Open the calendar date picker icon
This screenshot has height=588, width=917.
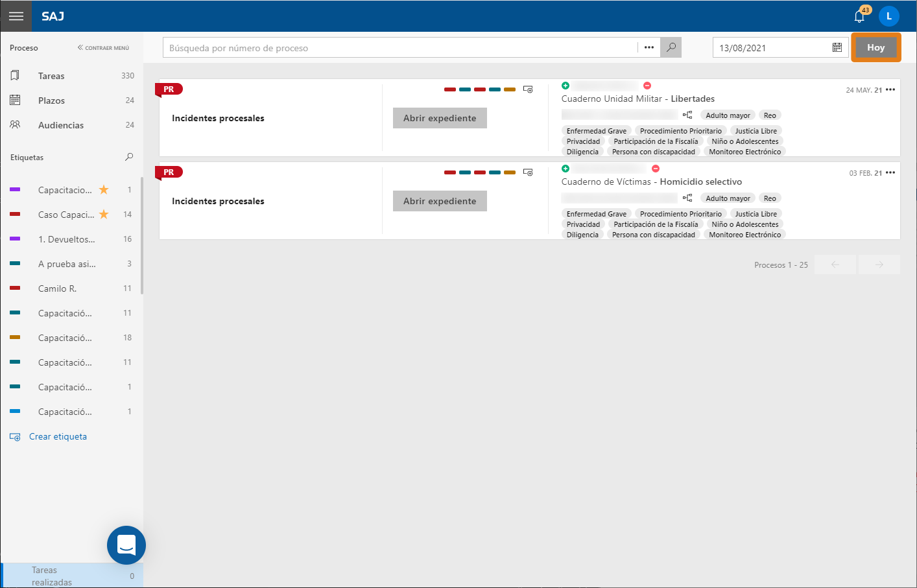(x=837, y=47)
